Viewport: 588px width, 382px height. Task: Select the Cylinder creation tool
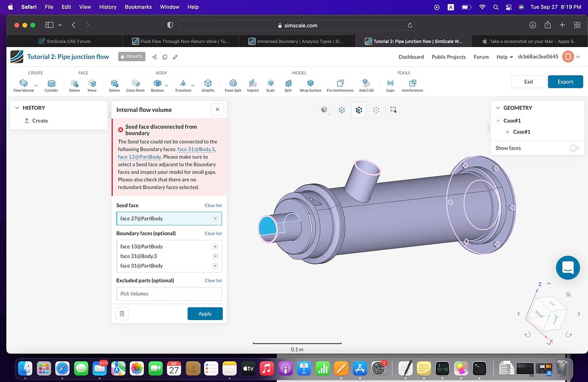(x=51, y=83)
